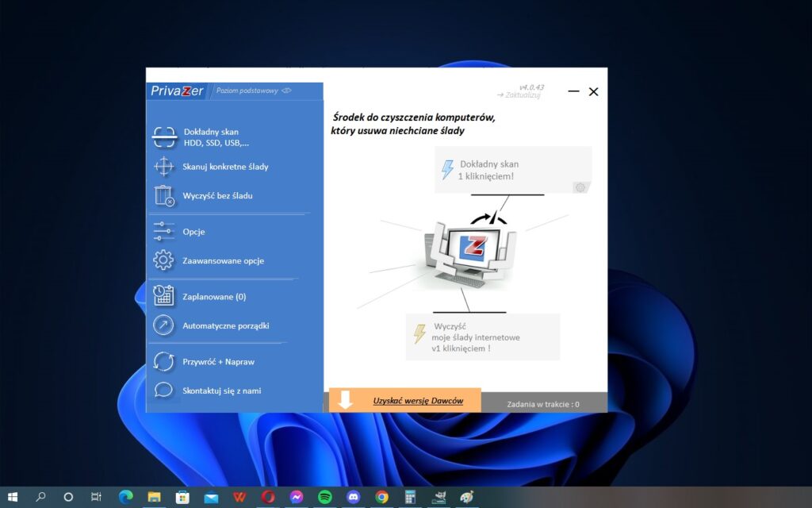
Task: Open File Explorer from the taskbar
Action: click(x=154, y=497)
